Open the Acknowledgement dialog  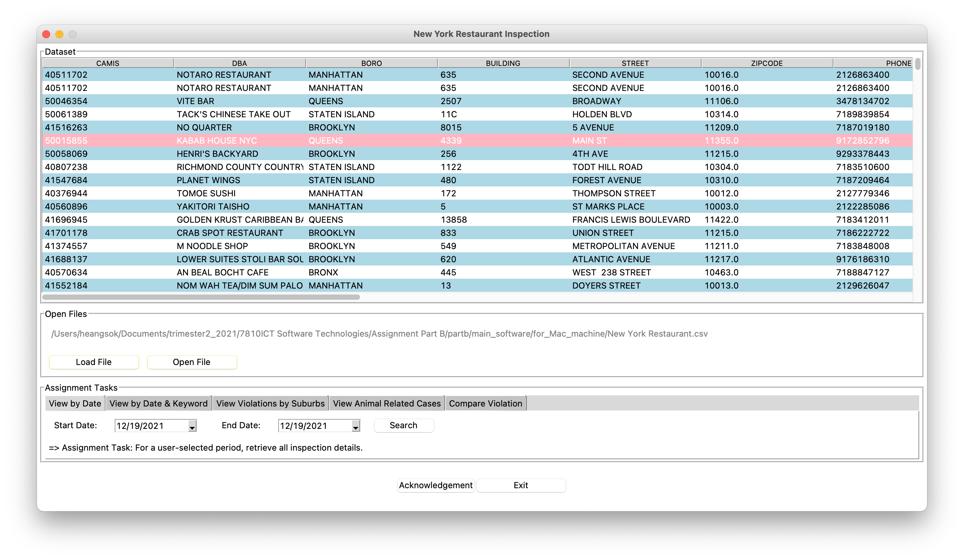click(x=436, y=485)
